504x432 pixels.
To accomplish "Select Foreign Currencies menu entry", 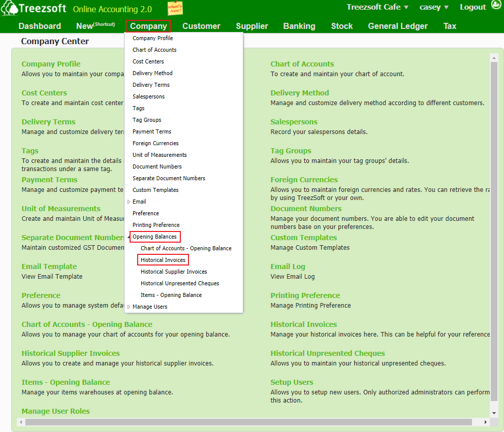I will (x=155, y=143).
